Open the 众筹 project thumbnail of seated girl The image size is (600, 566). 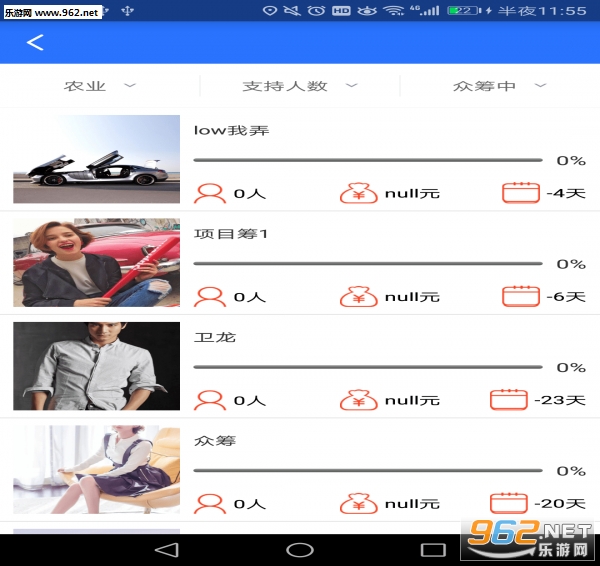click(x=96, y=469)
